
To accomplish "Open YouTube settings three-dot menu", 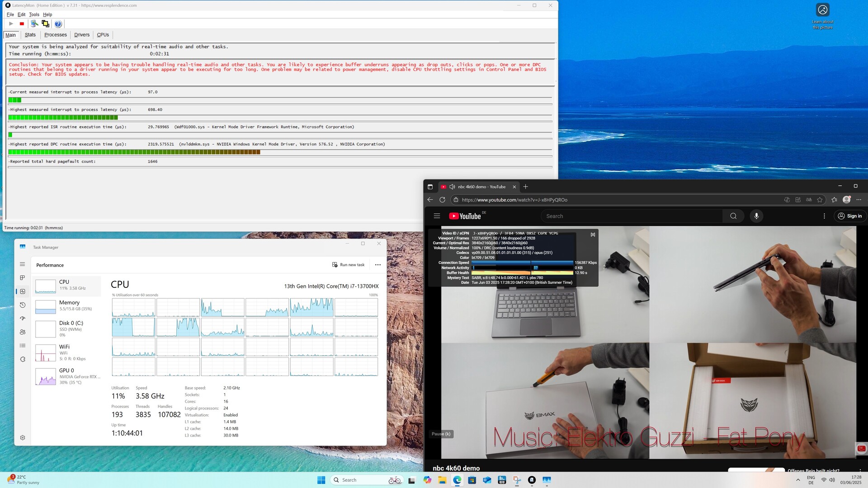I will pos(824,216).
